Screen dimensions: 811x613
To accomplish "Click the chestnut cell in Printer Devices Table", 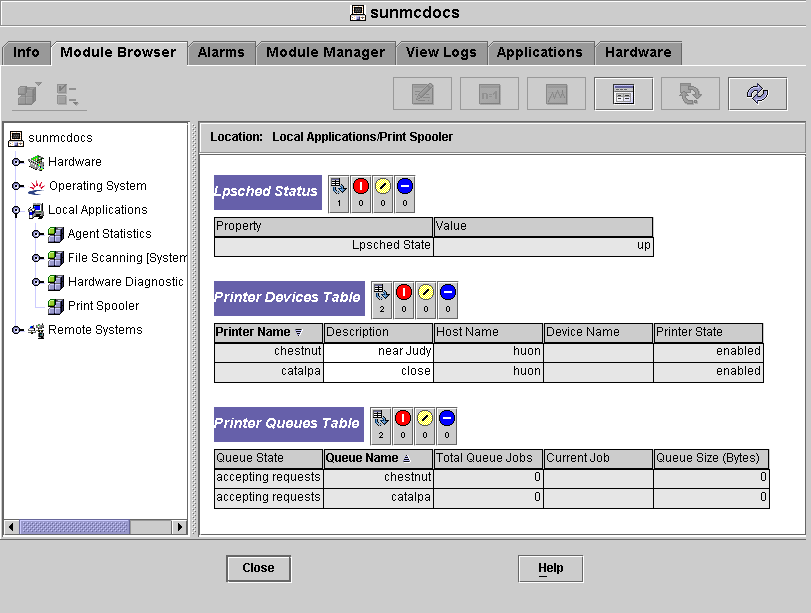I will [269, 351].
